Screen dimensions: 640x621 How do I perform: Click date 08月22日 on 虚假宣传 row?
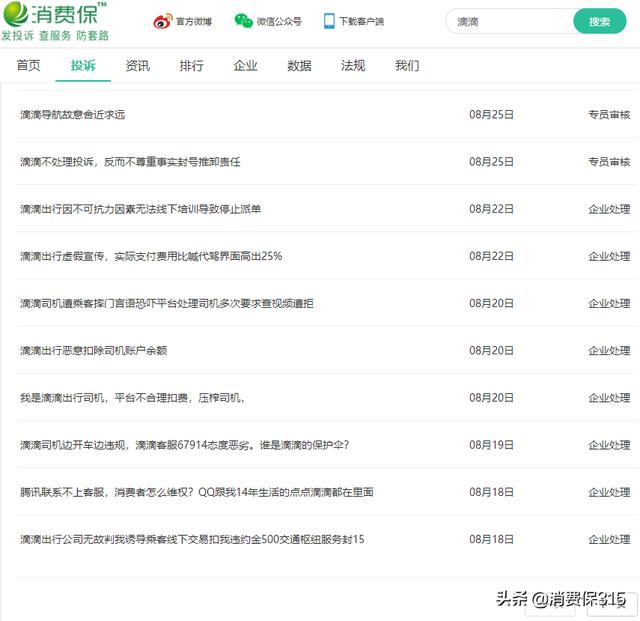491,256
